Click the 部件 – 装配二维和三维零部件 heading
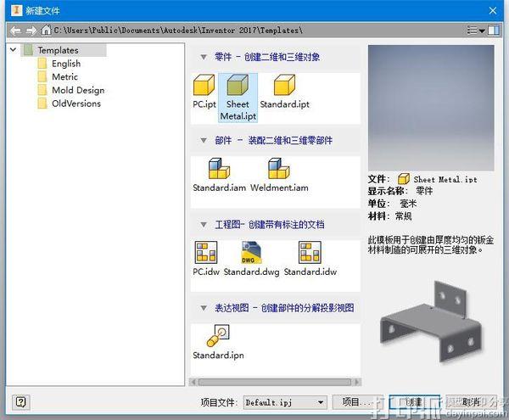Image resolution: width=509 pixels, height=420 pixels. (x=273, y=141)
